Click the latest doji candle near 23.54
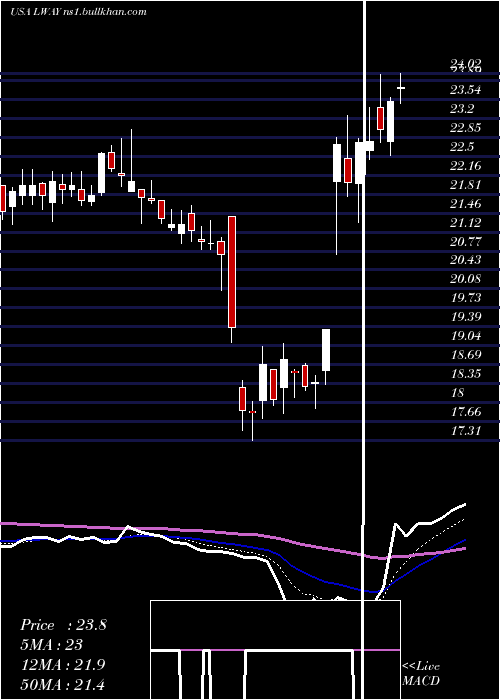Image resolution: width=500 pixels, height=700 pixels. [400, 88]
